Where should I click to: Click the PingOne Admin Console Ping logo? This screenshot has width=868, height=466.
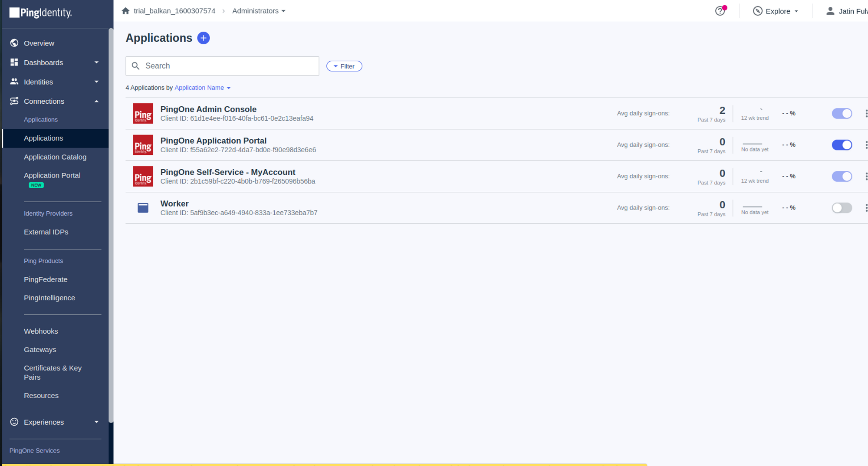(143, 114)
